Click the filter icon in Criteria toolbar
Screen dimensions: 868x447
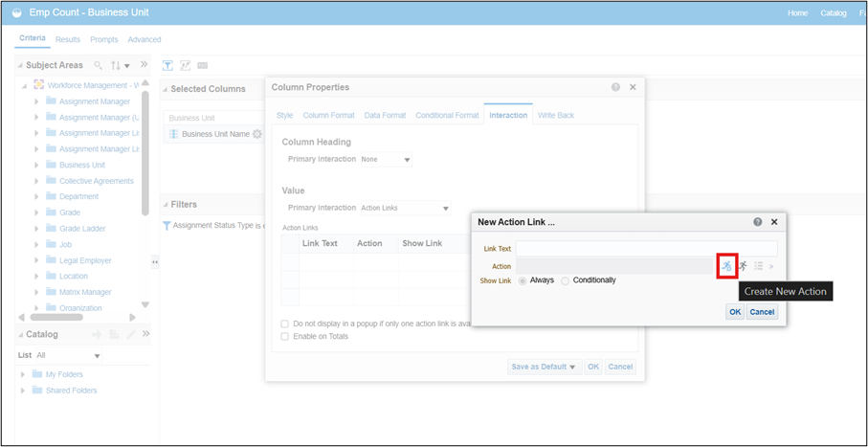tap(167, 65)
